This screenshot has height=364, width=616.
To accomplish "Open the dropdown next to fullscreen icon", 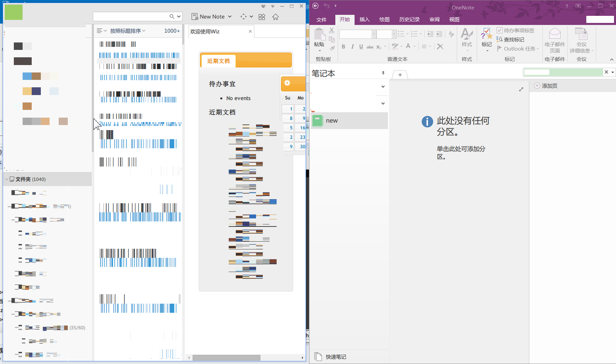I will point(251,17).
